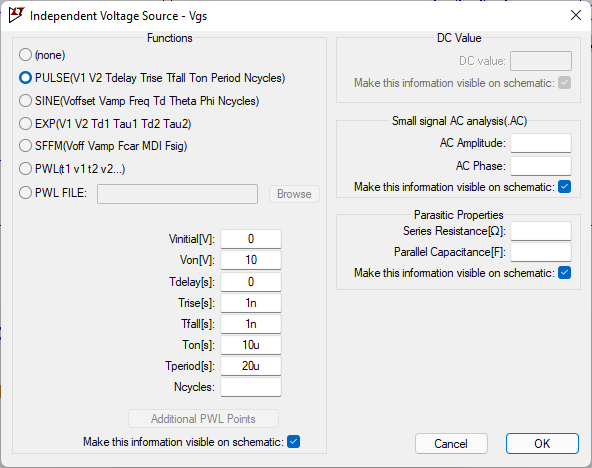592x468 pixels.
Task: Click the Parallel Capacitance input field
Action: pyautogui.click(x=541, y=252)
